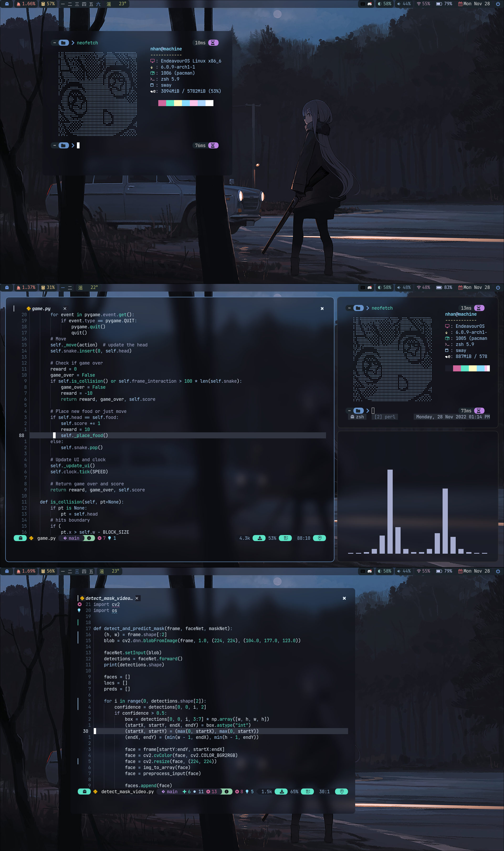Click the keyboard tray icon in the 1.66% CPU bar

pyautogui.click(x=363, y=4)
